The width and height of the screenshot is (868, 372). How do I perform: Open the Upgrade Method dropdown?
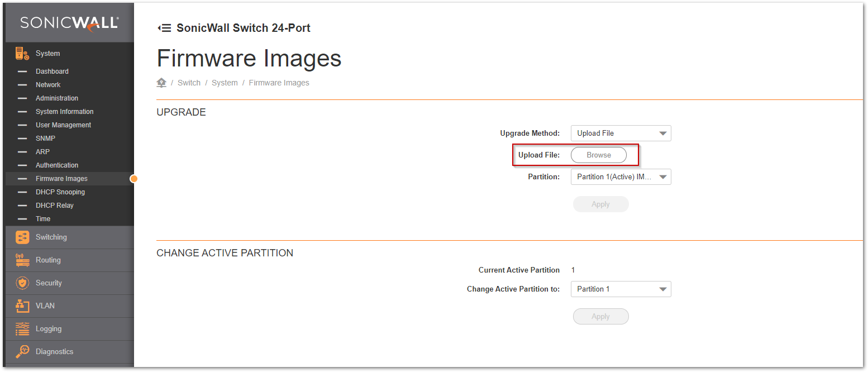621,133
